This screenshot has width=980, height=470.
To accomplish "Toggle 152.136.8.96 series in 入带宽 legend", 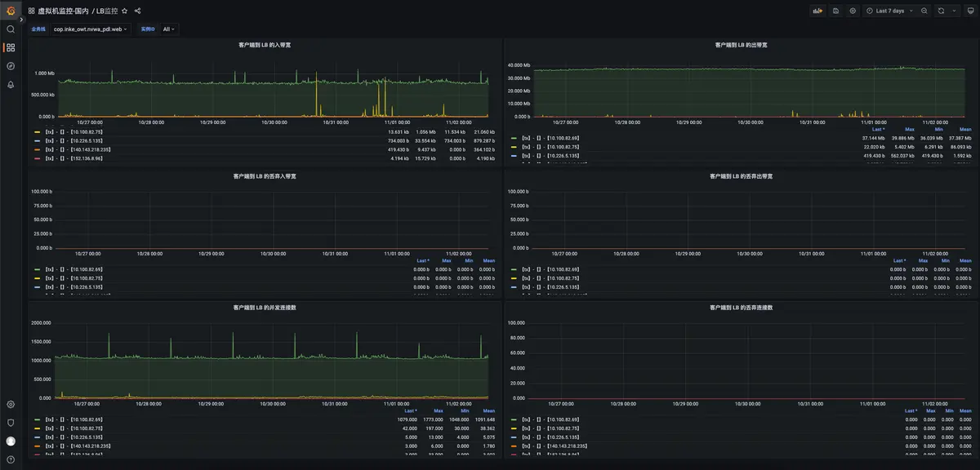I will coord(74,158).
